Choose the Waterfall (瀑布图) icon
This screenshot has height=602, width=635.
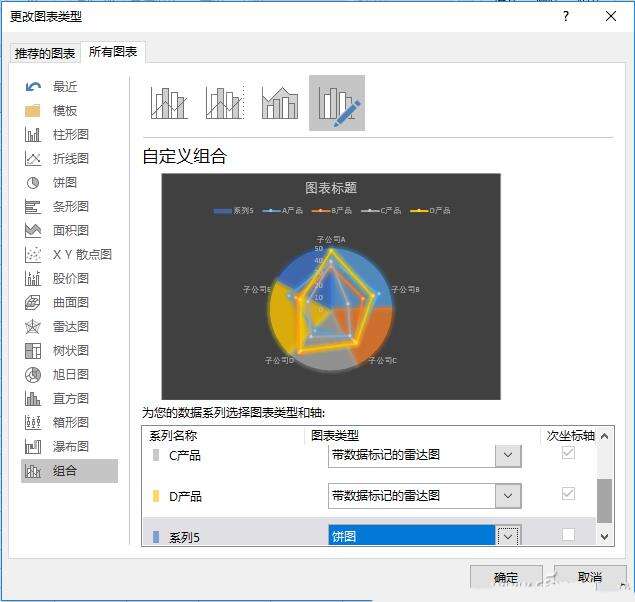pyautogui.click(x=33, y=446)
